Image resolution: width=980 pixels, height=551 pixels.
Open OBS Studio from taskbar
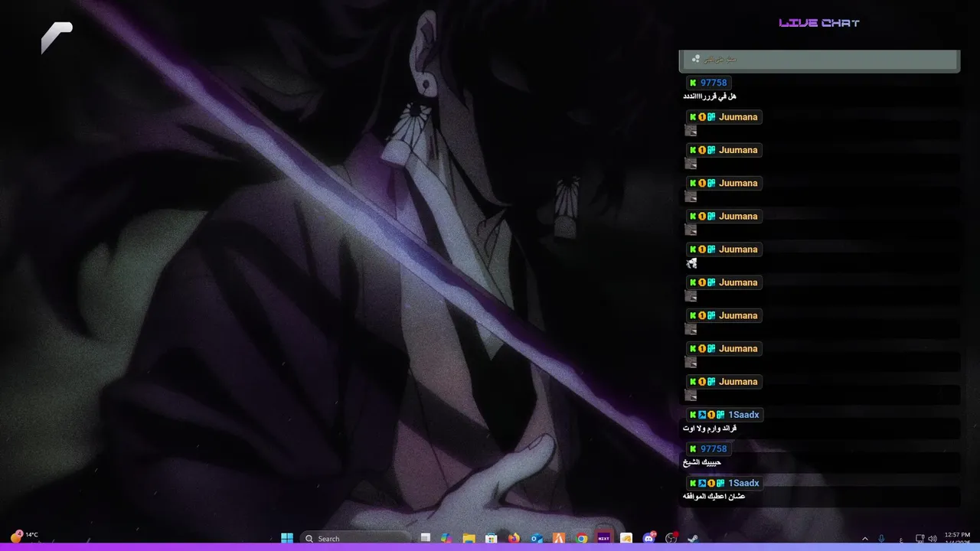(671, 538)
